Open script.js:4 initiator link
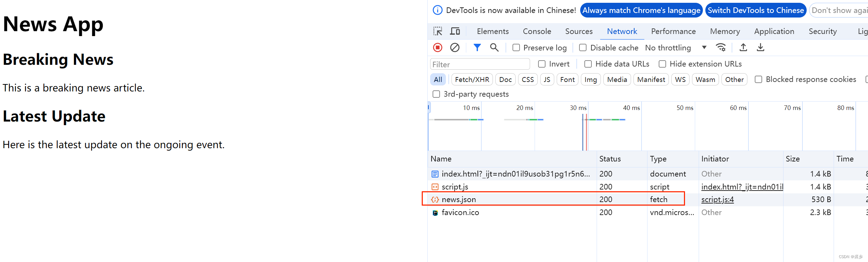 (717, 200)
